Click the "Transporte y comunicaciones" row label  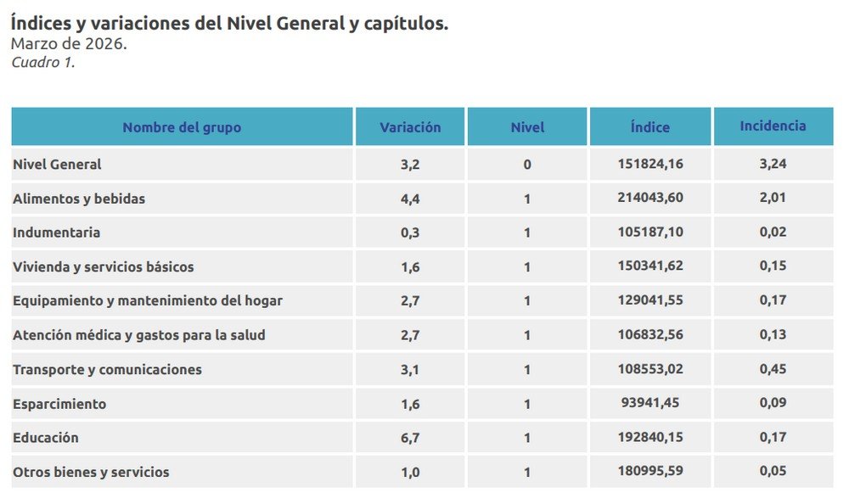(x=107, y=369)
